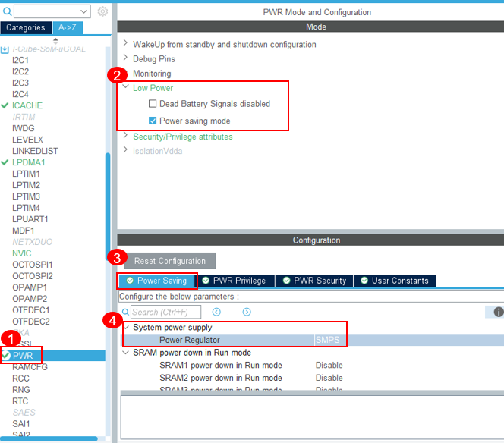Click the Reset Configuration button

170,261
